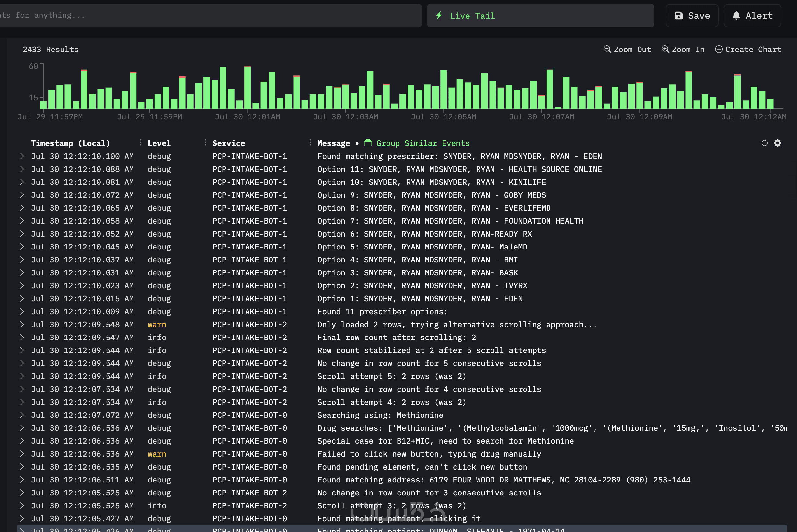Image resolution: width=797 pixels, height=532 pixels.
Task: Expand the 'Only loaded 2 rows' warn row
Action: (22, 324)
